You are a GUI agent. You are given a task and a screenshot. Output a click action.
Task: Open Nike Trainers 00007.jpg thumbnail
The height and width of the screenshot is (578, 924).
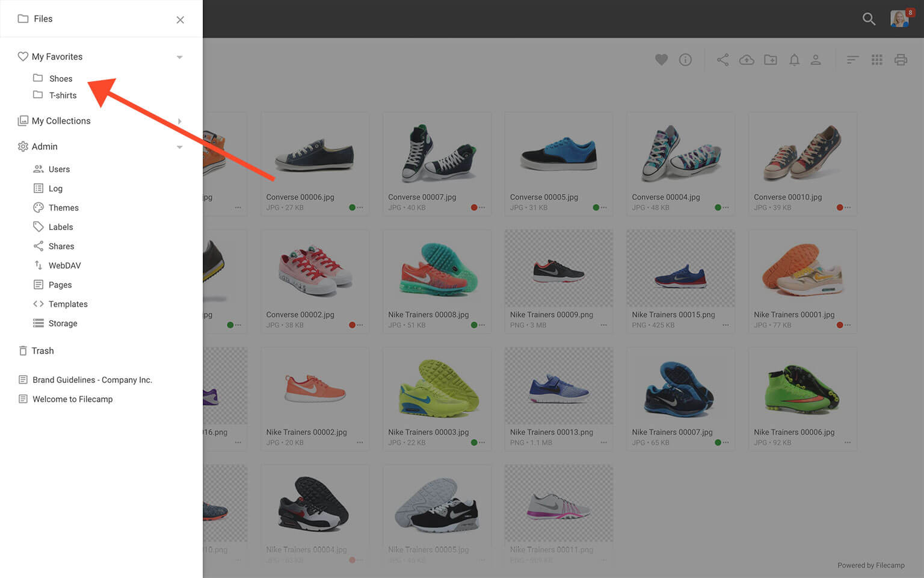[x=681, y=385]
